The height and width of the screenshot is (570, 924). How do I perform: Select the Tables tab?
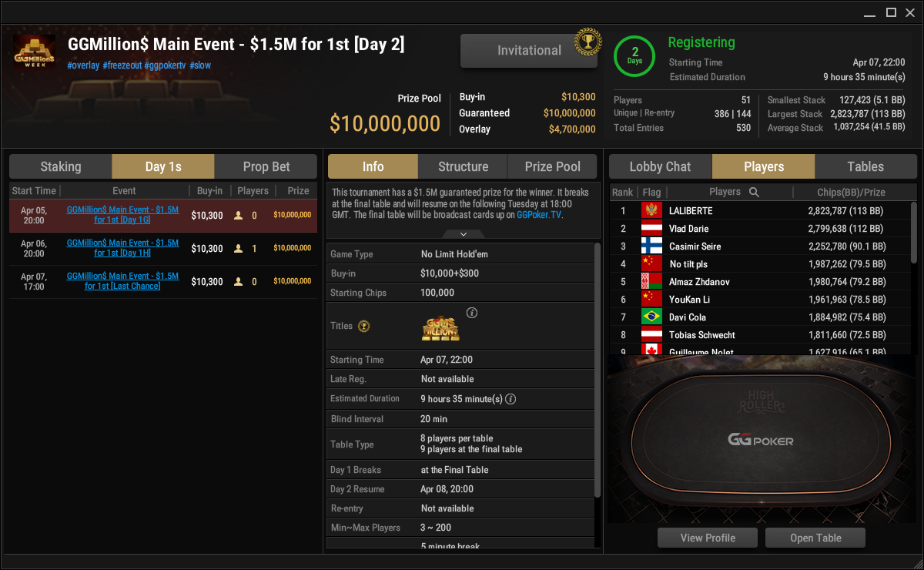[865, 166]
